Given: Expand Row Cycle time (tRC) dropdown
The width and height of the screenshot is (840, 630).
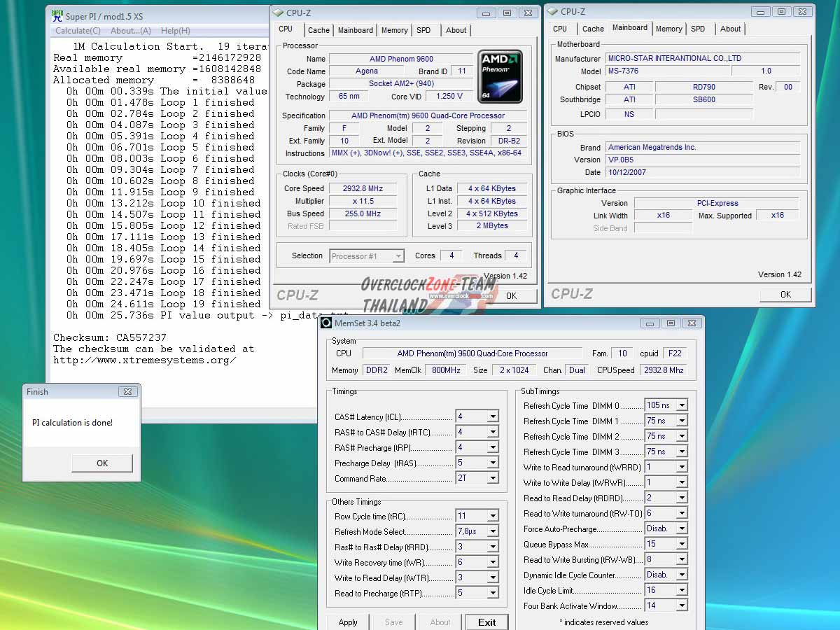Looking at the screenshot, I should click(x=493, y=516).
